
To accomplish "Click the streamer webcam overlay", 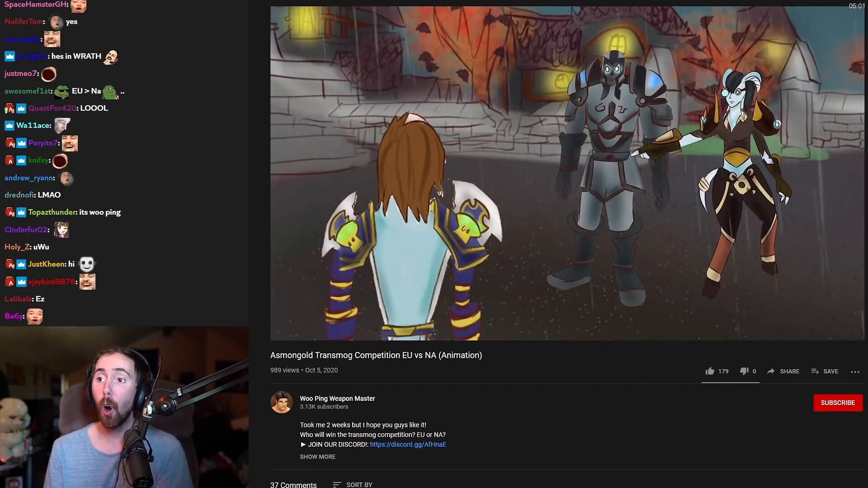I will tap(124, 407).
